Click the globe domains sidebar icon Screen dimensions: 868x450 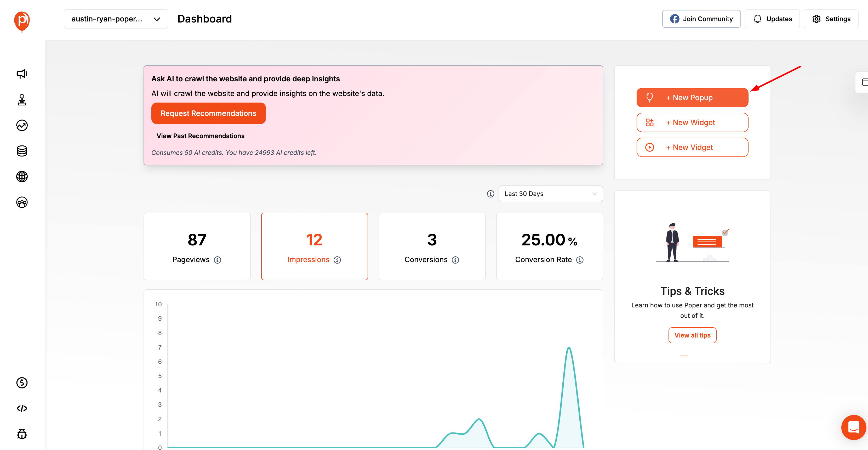[22, 177]
